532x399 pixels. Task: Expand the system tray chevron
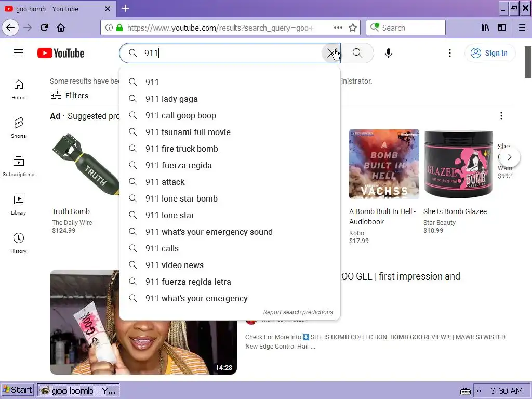tap(479, 391)
